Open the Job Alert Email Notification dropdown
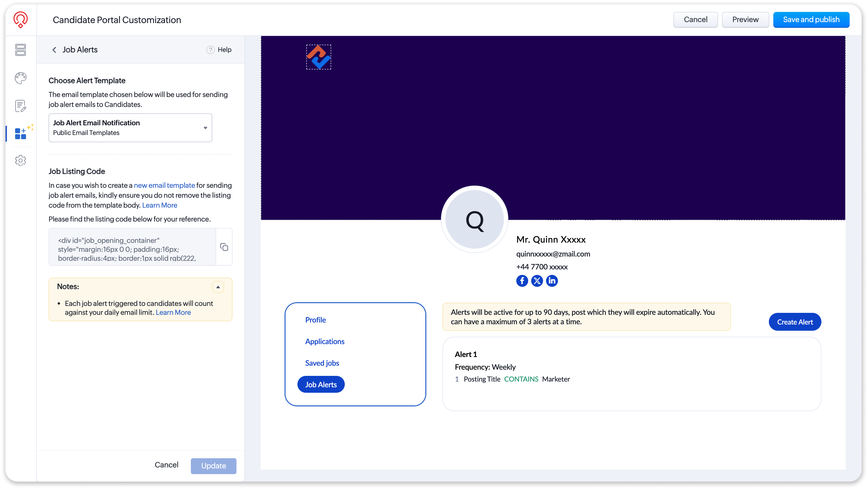This screenshot has width=868, height=489. pos(130,128)
